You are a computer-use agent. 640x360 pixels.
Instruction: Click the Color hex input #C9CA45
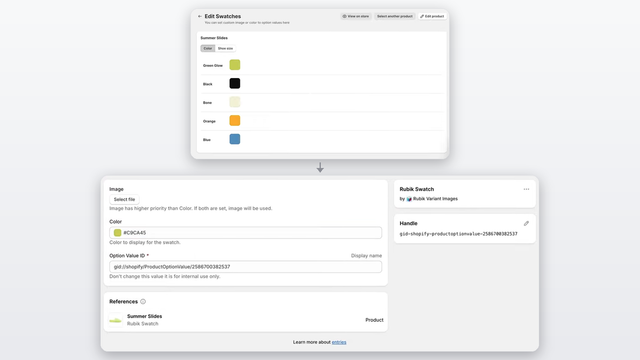[245, 233]
